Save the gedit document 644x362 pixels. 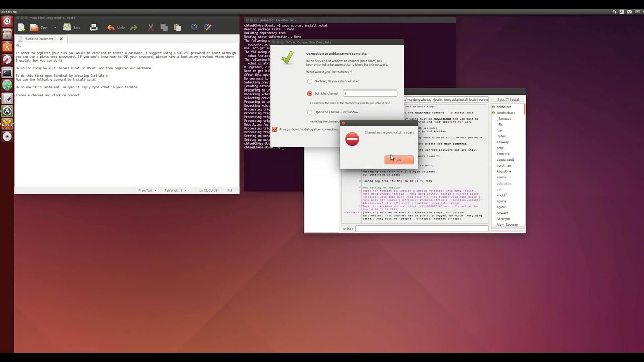[x=72, y=27]
